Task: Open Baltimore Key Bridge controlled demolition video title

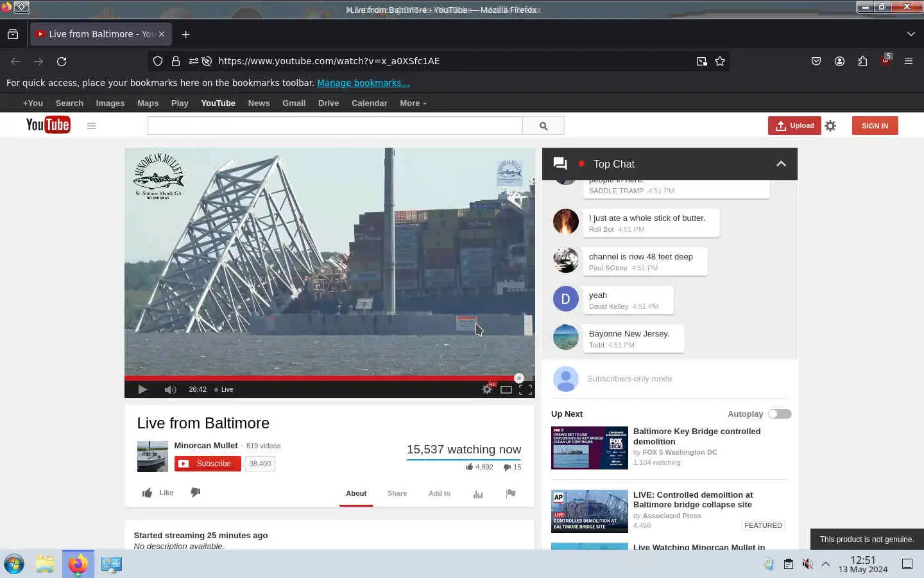Action: click(x=697, y=436)
